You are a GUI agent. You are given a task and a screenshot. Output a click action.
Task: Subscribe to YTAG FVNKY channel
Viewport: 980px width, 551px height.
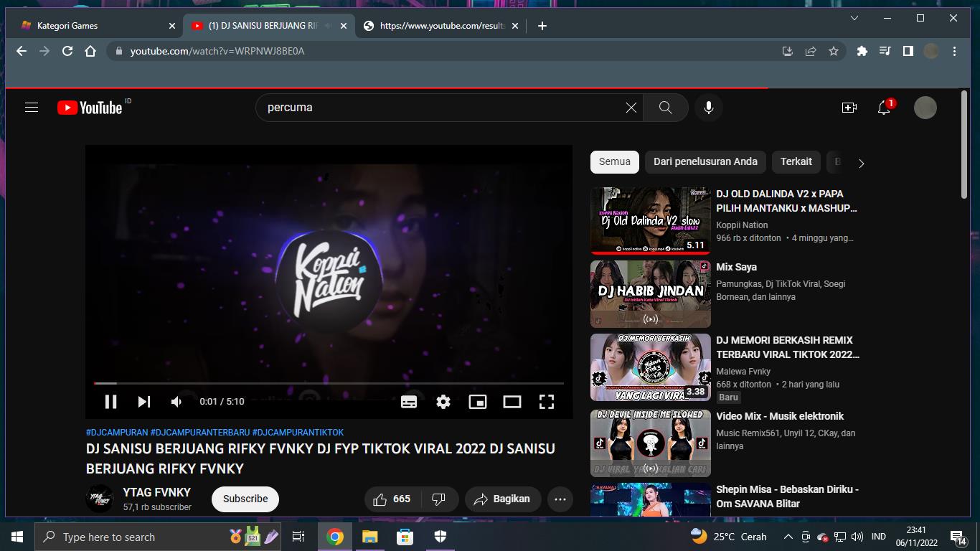[245, 499]
